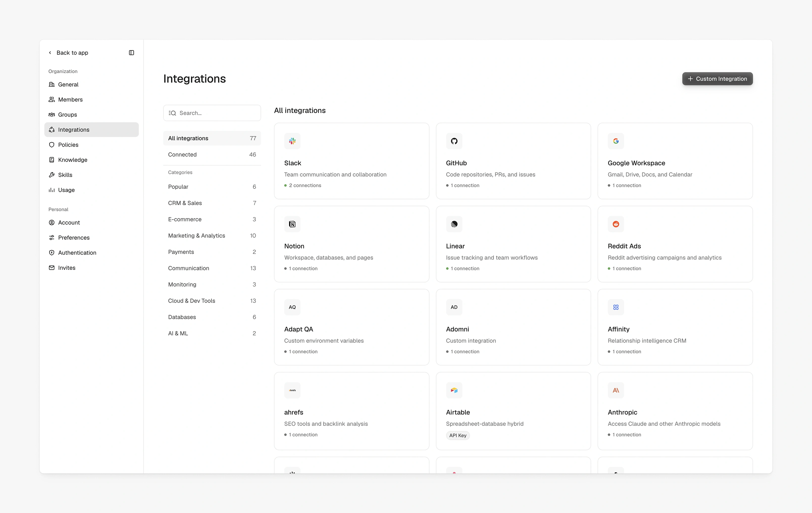Click the Google Workspace logo icon
This screenshot has width=812, height=513.
point(616,141)
